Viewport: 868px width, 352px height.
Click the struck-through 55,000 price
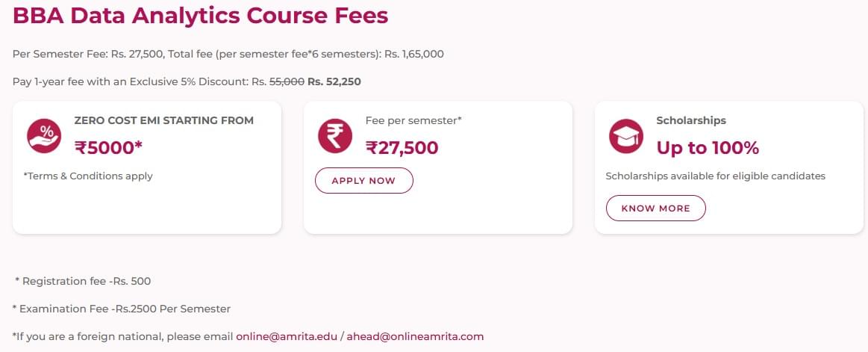click(287, 81)
